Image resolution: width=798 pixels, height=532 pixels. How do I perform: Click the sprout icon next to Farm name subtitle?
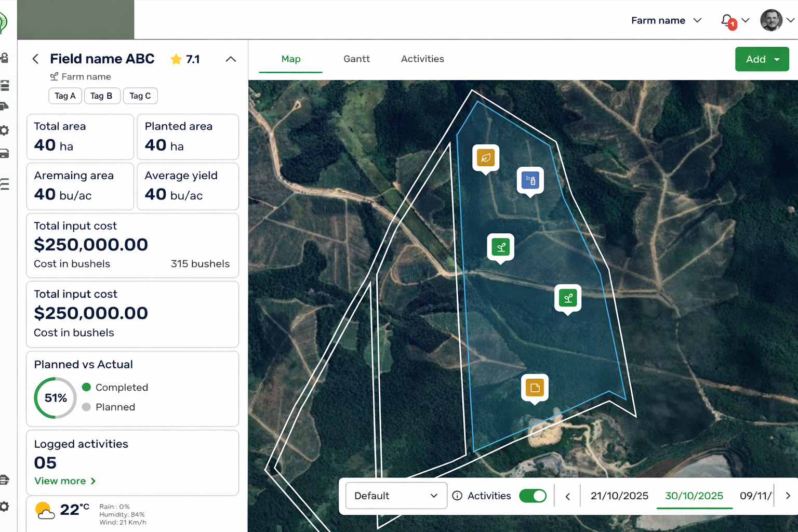click(x=54, y=77)
